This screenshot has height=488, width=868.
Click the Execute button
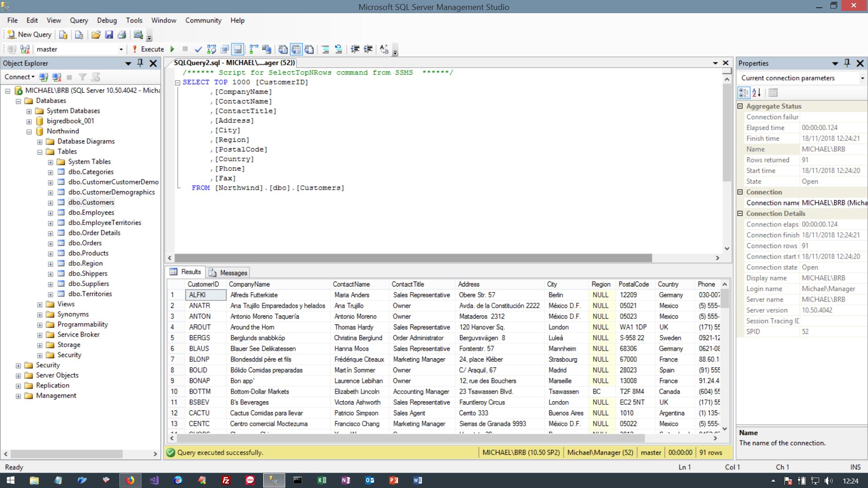click(148, 49)
